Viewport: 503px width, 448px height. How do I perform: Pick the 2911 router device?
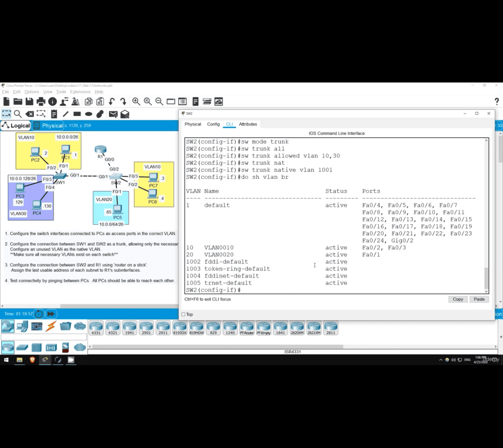tap(163, 328)
